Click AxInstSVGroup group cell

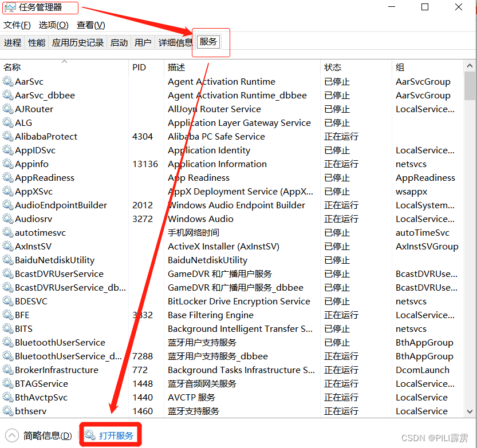(427, 246)
